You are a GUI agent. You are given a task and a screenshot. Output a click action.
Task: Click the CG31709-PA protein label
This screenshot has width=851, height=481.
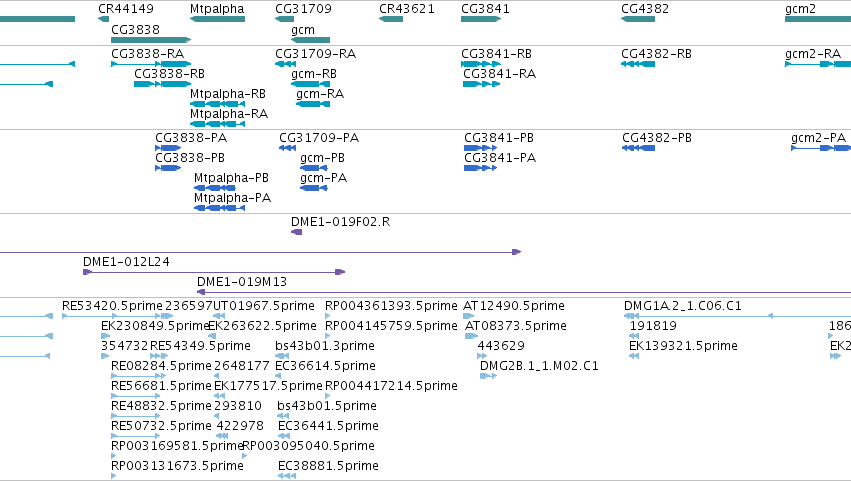(319, 138)
